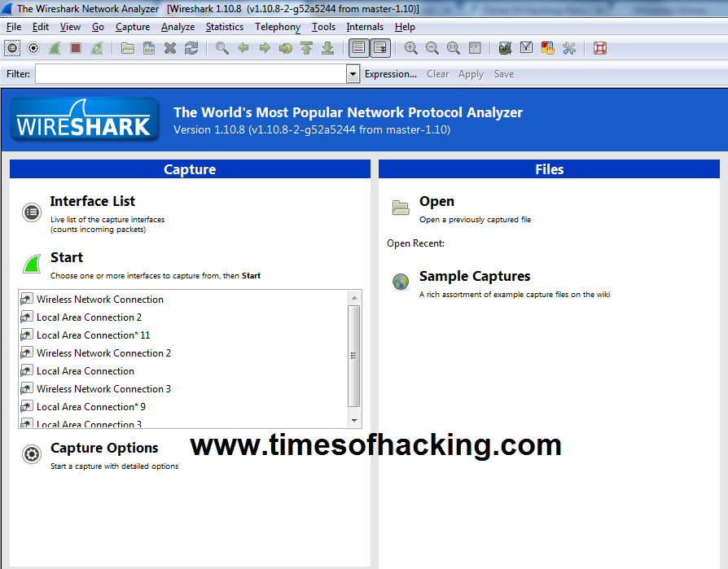The width and height of the screenshot is (728, 569).
Task: Open the Help menu
Action: (x=405, y=27)
